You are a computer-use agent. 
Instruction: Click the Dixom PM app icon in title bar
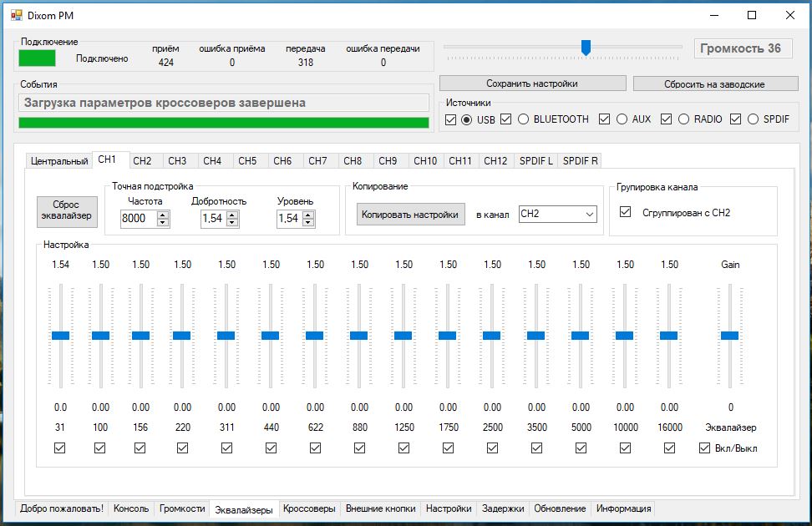[x=15, y=14]
